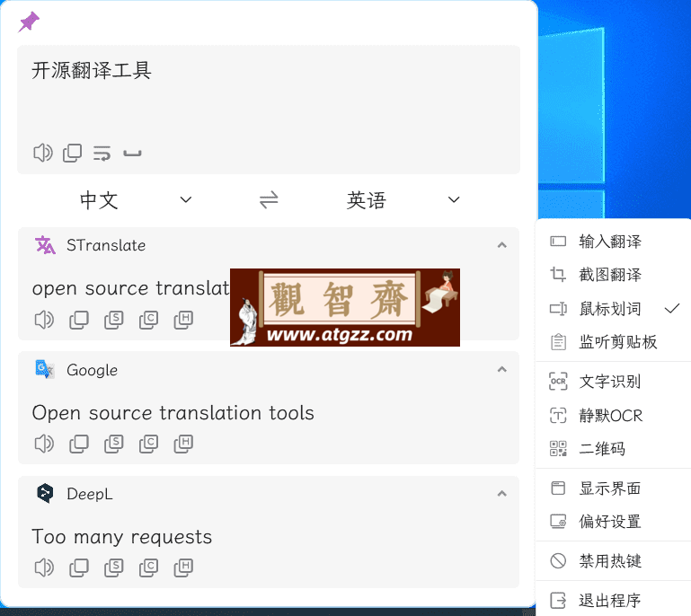Screen dimensions: 691x616
Task: Swap source and target languages
Action: 269,200
